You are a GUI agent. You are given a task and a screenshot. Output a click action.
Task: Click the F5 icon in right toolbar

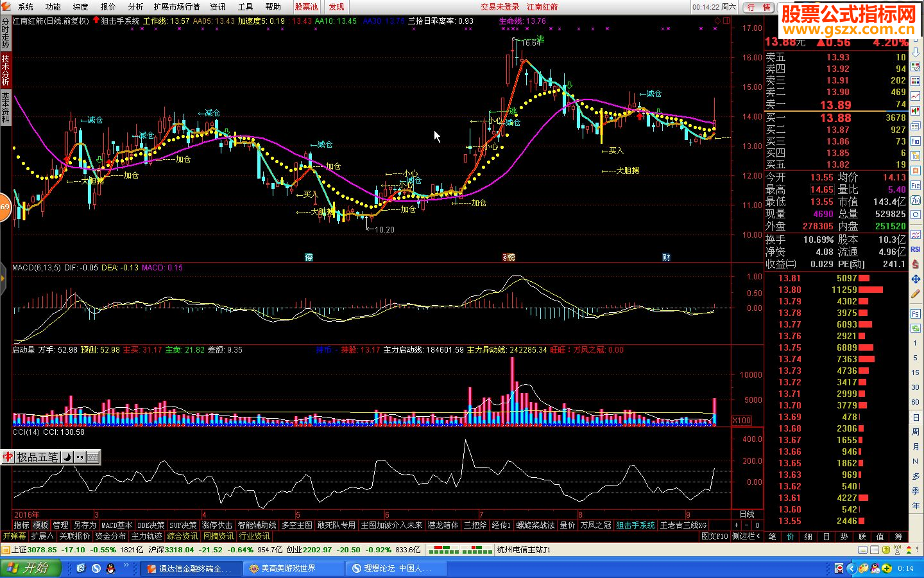point(916,313)
